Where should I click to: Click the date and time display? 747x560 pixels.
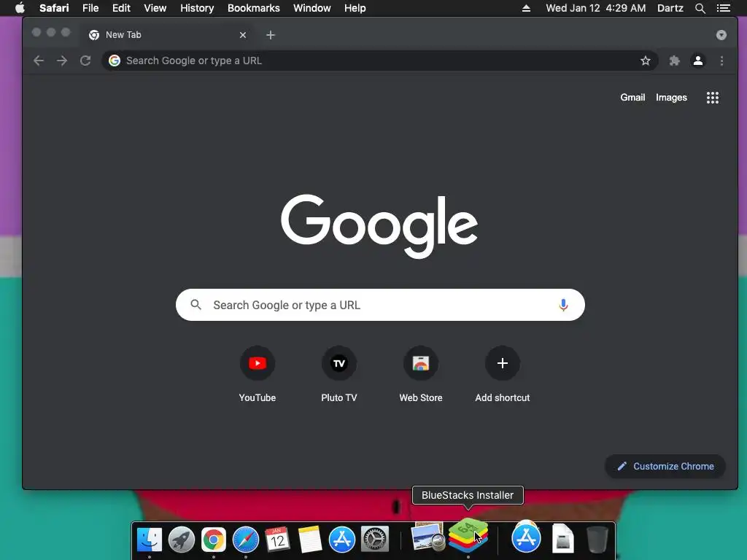coord(595,8)
